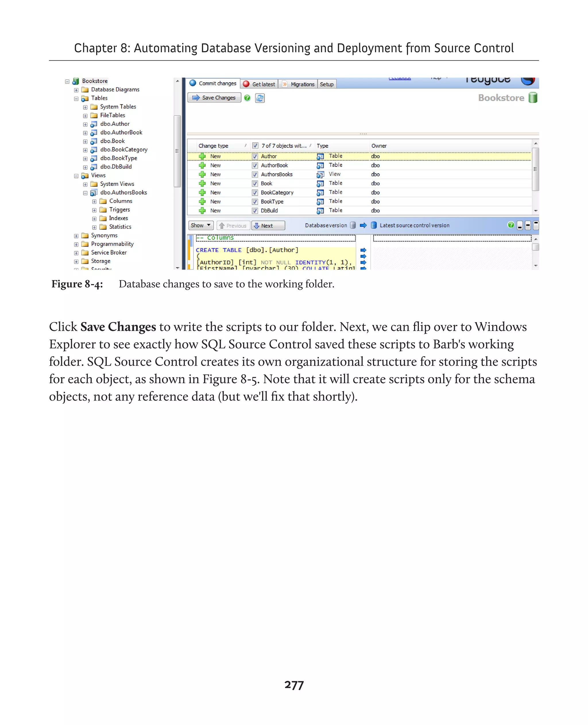Uncheck the AuthorBook object checkbox

point(255,166)
